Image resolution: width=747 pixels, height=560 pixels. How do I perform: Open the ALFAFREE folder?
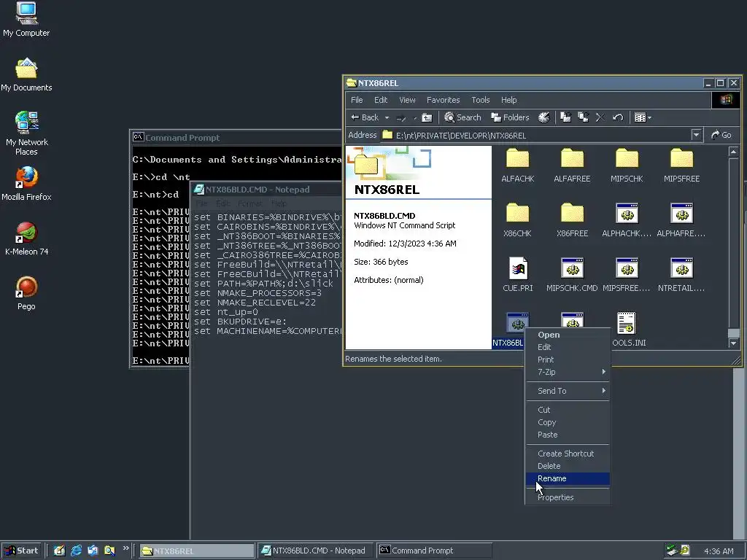tap(572, 165)
